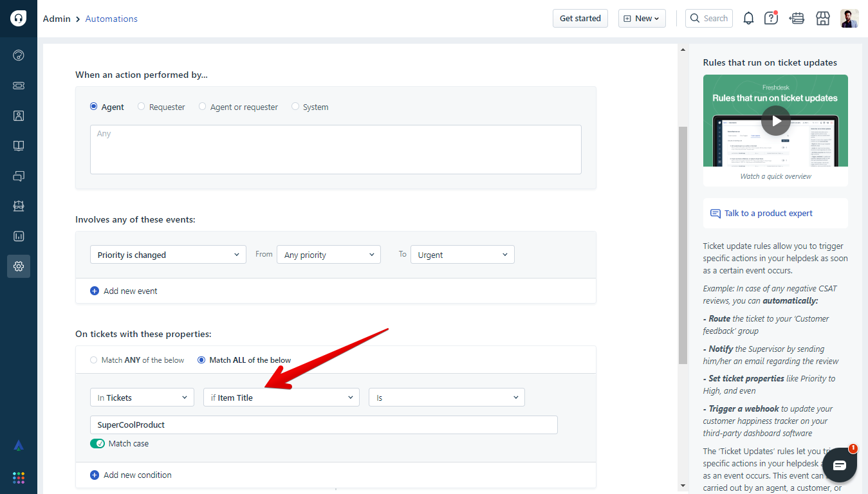This screenshot has width=868, height=494.
Task: Open the New menu in header
Action: click(x=642, y=19)
